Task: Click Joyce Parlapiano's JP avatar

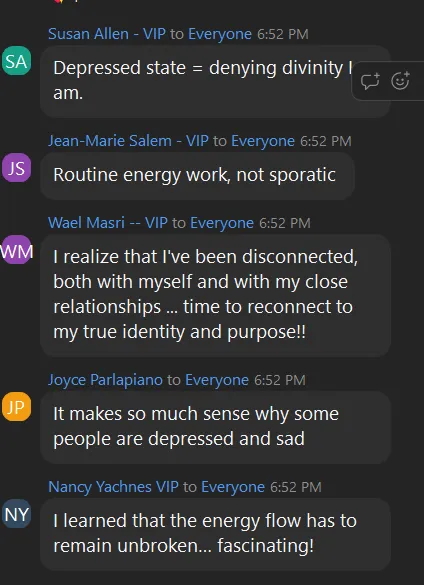Action: 16,407
